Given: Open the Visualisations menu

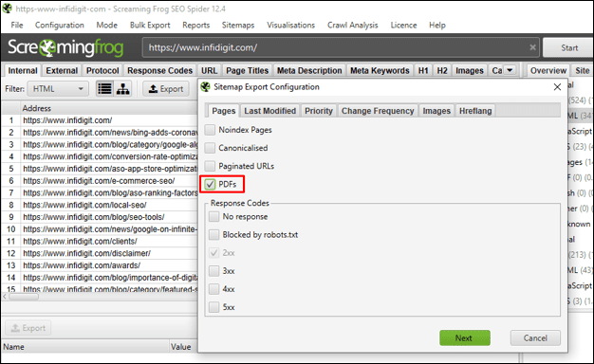Looking at the screenshot, I should tap(291, 25).
